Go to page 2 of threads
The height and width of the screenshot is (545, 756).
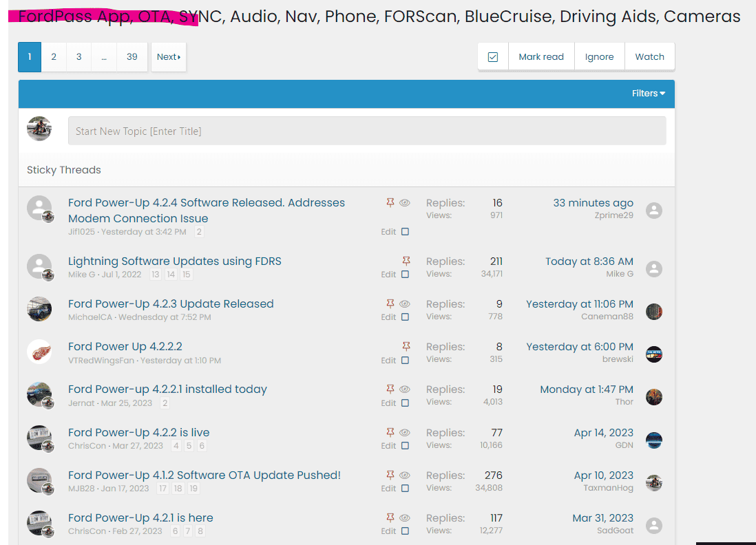point(54,57)
